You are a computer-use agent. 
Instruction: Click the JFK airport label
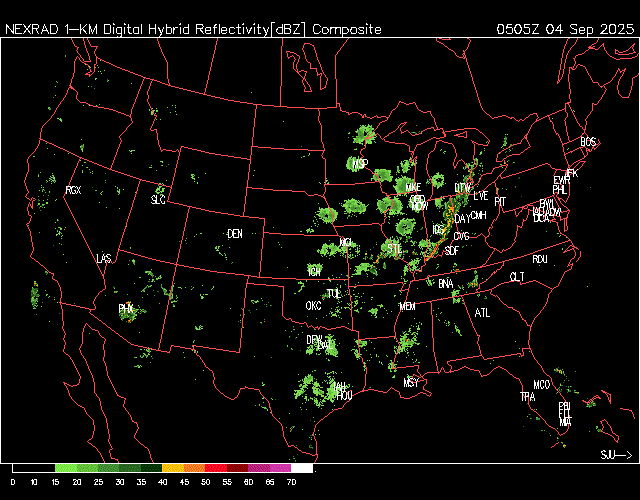pyautogui.click(x=572, y=173)
